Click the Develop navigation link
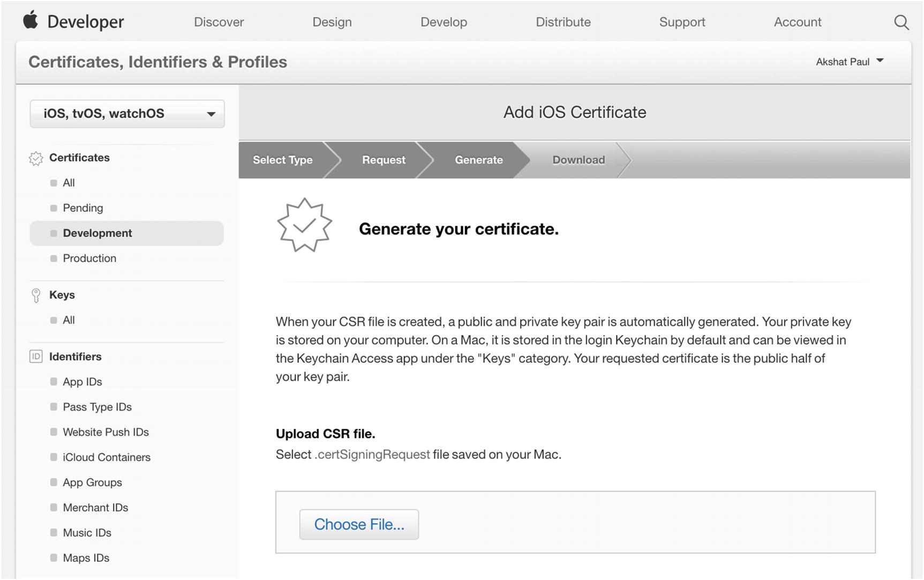The width and height of the screenshot is (924, 580). (444, 22)
